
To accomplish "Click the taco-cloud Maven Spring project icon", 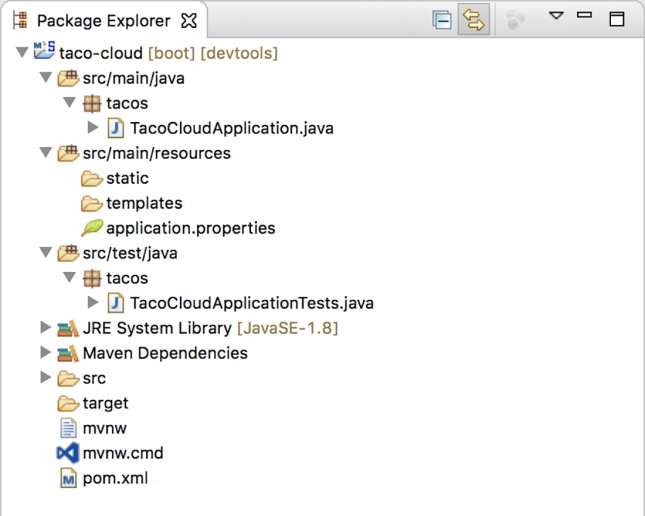I will coord(44,50).
